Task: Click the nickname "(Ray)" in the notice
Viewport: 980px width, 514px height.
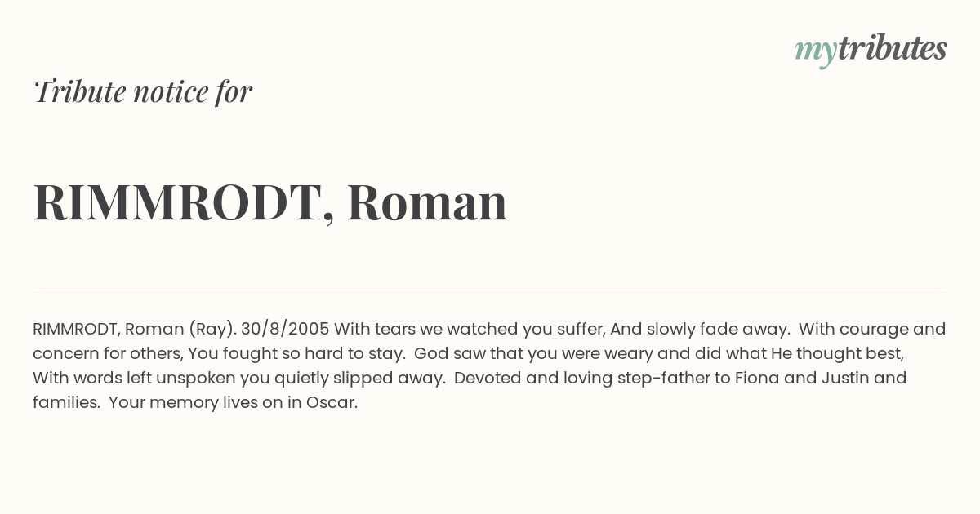Action: click(x=212, y=330)
